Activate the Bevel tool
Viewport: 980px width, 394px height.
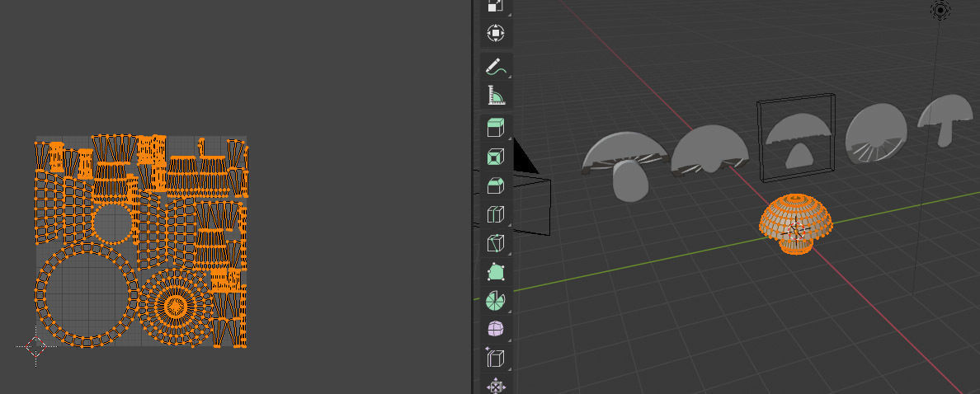tap(496, 185)
